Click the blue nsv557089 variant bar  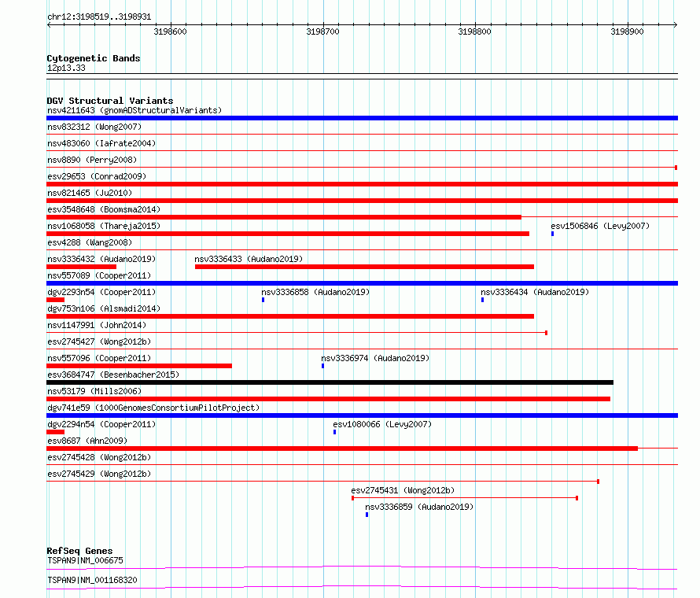pos(362,283)
